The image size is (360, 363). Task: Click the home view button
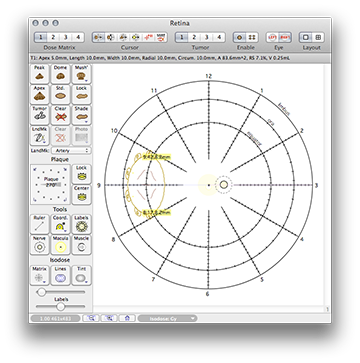pos(127,318)
